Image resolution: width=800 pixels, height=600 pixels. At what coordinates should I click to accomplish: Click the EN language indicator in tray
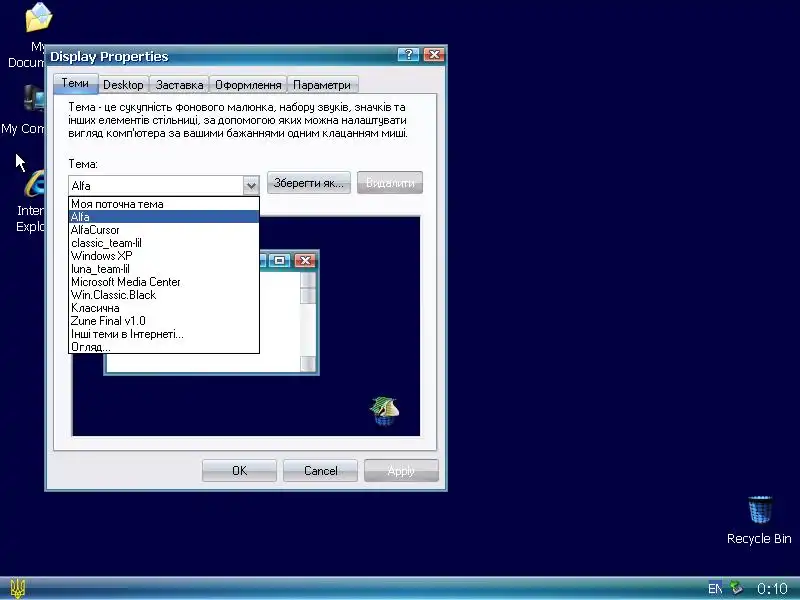715,589
